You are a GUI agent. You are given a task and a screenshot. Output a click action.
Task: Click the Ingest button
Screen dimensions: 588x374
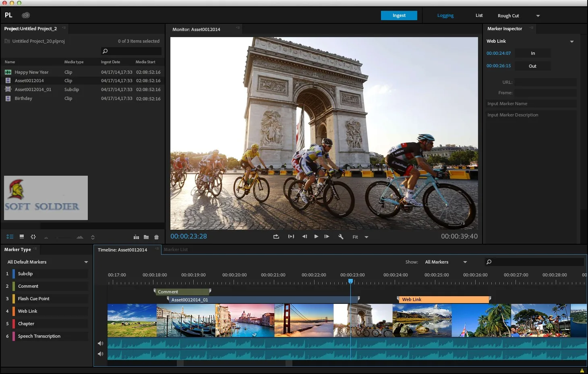tap(399, 15)
